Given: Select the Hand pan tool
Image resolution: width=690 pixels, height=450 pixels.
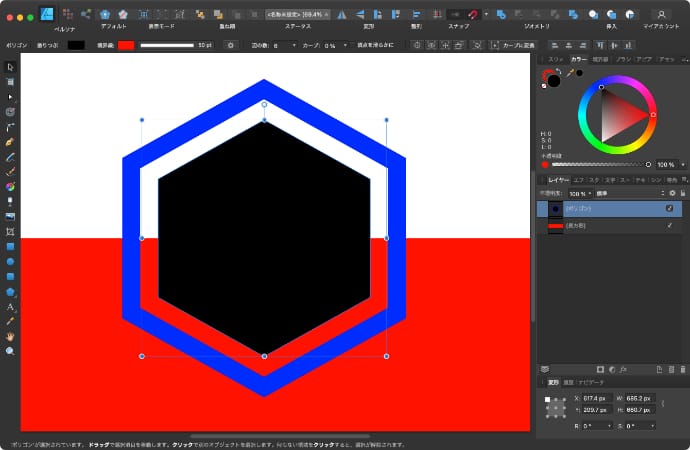Looking at the screenshot, I should click(x=10, y=337).
